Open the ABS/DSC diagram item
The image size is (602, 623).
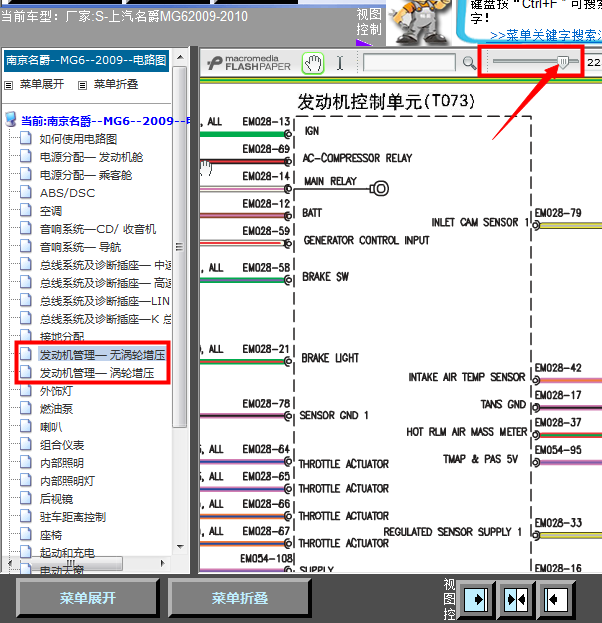point(68,193)
